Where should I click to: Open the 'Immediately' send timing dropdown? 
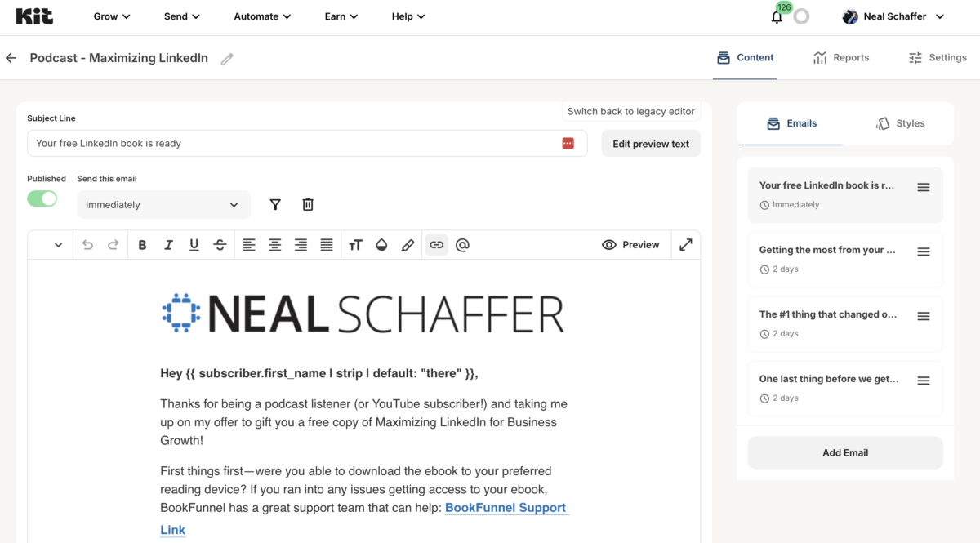point(163,205)
